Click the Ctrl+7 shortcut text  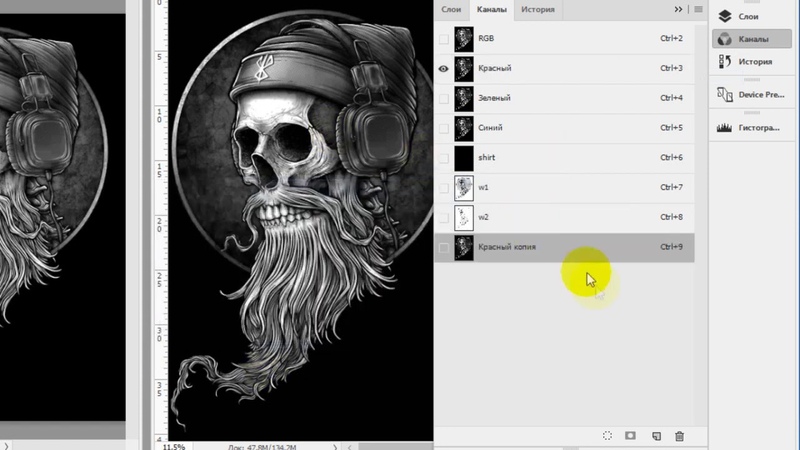[671, 187]
